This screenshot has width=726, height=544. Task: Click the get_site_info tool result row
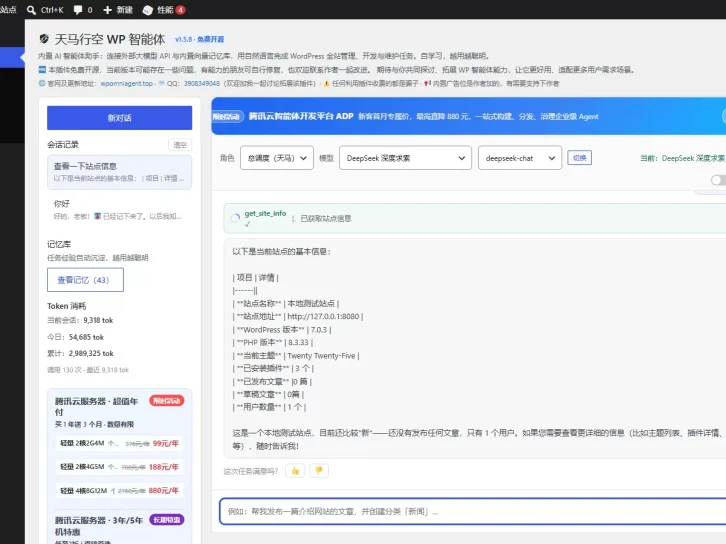[475, 218]
